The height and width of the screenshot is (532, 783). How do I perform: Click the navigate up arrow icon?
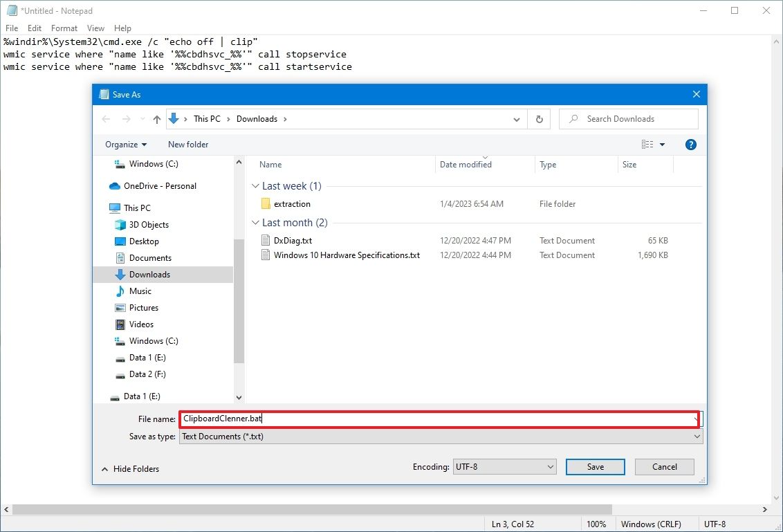[156, 118]
